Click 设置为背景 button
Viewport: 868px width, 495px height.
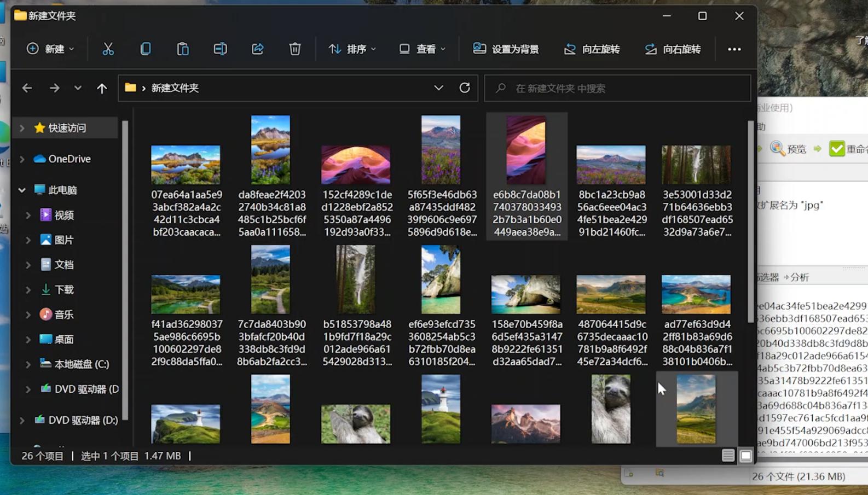point(506,49)
